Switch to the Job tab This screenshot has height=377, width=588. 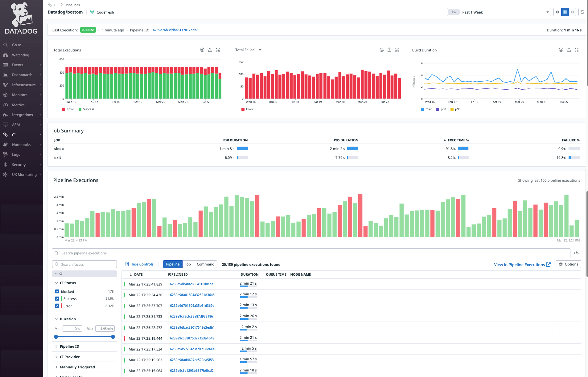[188, 264]
